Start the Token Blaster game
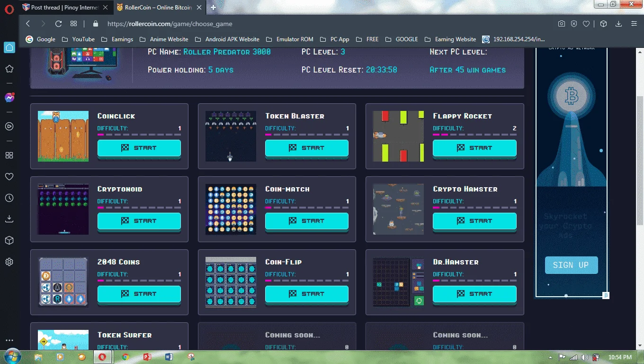Viewport: 644px width, 364px height. (x=307, y=148)
